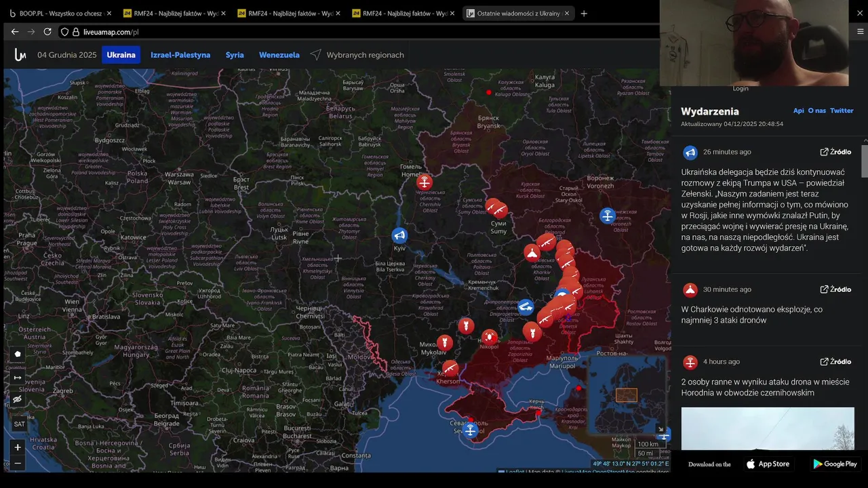
Task: Open bomb marker over Zaporizhia Oblast
Action: click(532, 331)
